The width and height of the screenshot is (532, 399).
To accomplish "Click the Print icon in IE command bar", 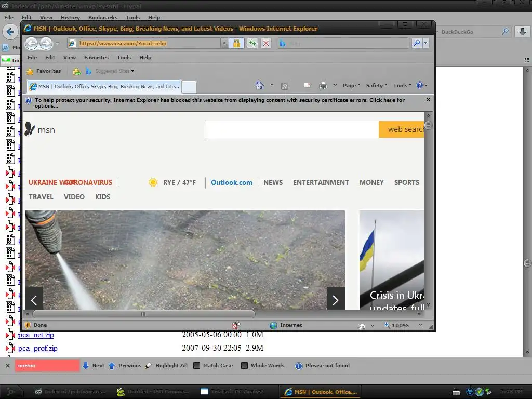I will coord(323,86).
